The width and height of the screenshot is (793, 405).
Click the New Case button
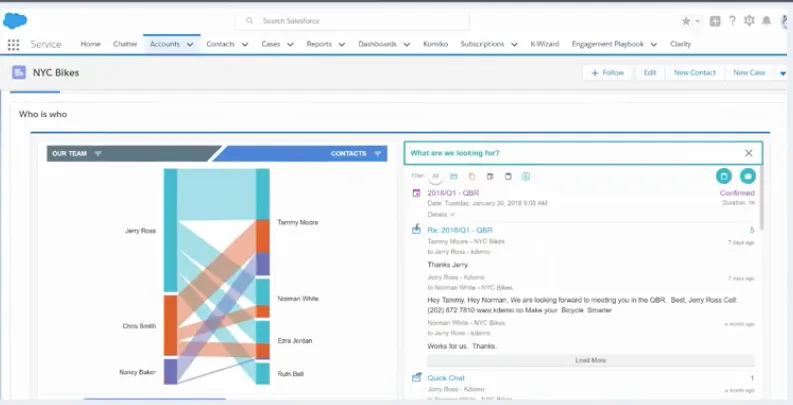pos(750,73)
